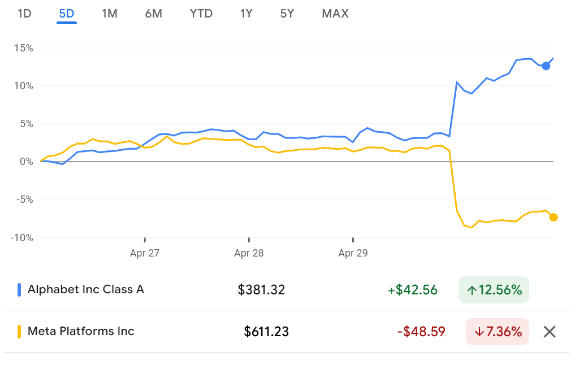Viewport: 588px width, 365px height.
Task: Select the yellow dot on Meta's line
Action: [554, 216]
